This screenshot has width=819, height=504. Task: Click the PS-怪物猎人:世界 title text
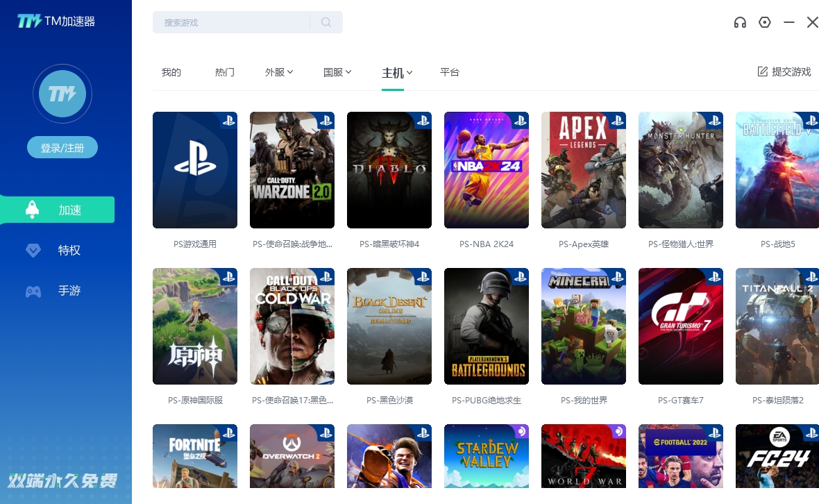pyautogui.click(x=681, y=244)
